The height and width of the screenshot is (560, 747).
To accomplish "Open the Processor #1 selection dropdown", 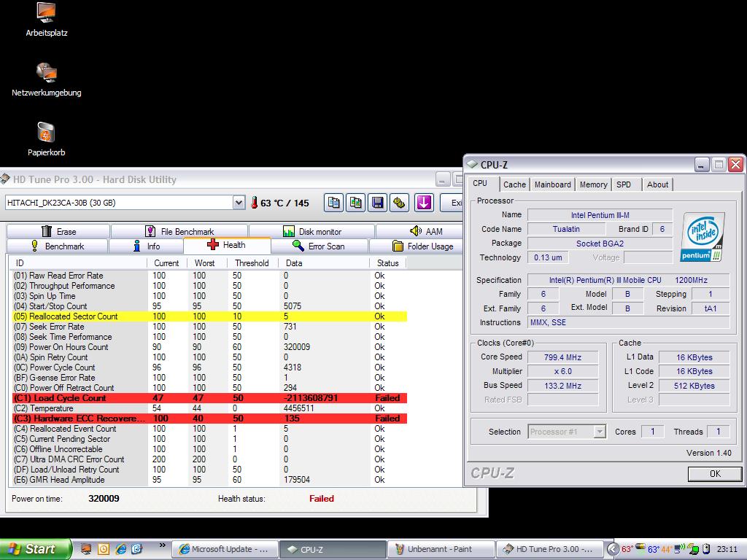I will coord(600,432).
